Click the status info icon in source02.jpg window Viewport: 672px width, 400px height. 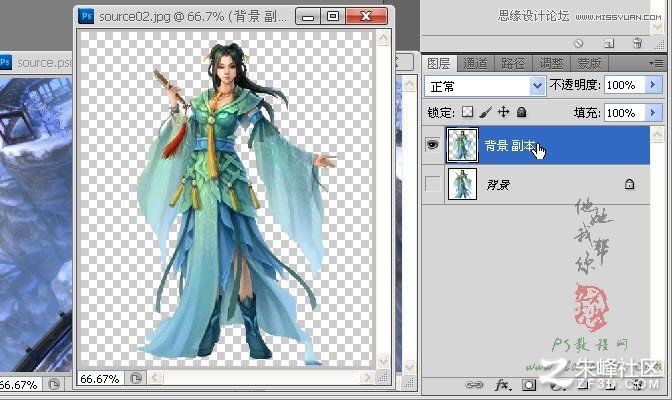tap(136, 378)
